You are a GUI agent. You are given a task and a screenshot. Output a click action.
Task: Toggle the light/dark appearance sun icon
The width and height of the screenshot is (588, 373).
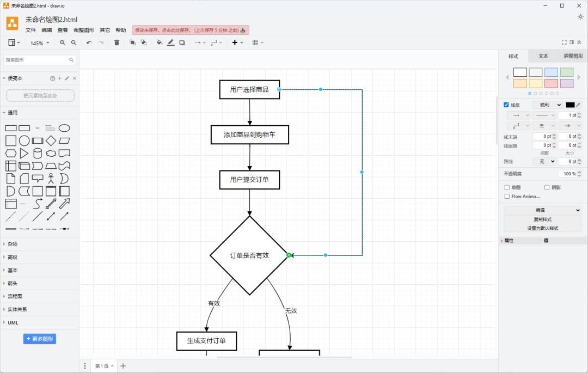tap(580, 17)
